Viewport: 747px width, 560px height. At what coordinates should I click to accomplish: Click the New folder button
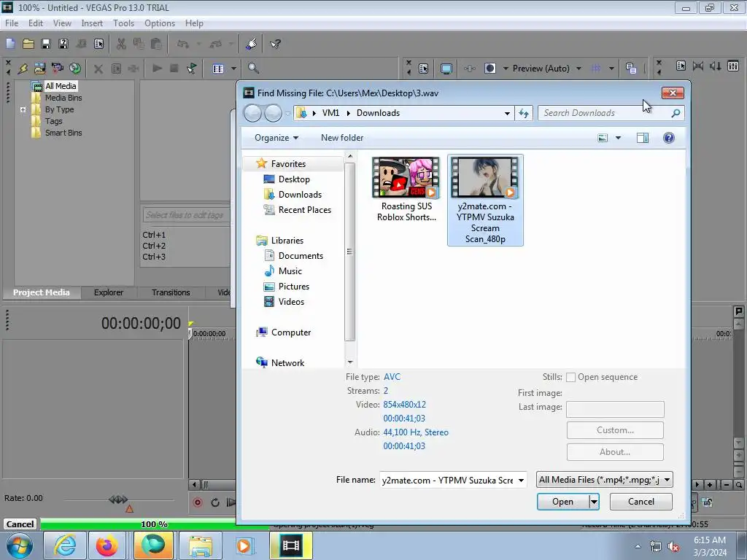pos(342,138)
